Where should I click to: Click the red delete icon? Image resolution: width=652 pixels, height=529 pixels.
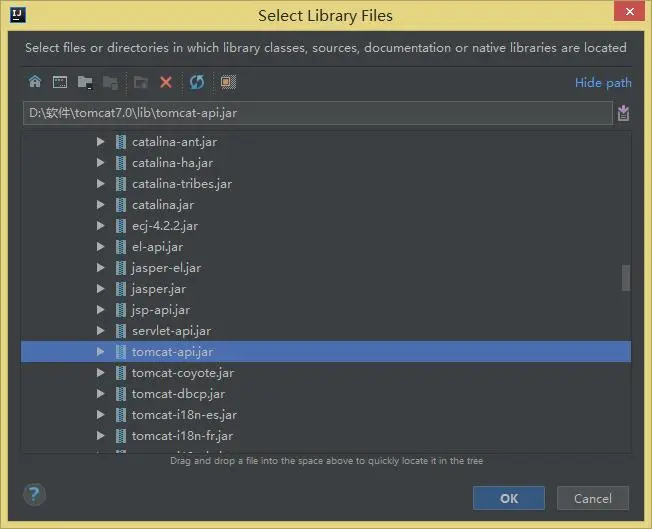pyautogui.click(x=166, y=82)
